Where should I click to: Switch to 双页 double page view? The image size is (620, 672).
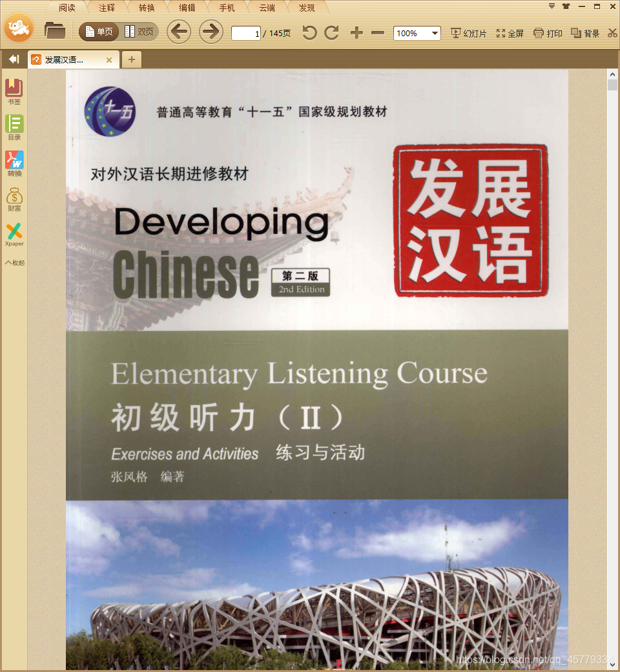click(139, 32)
